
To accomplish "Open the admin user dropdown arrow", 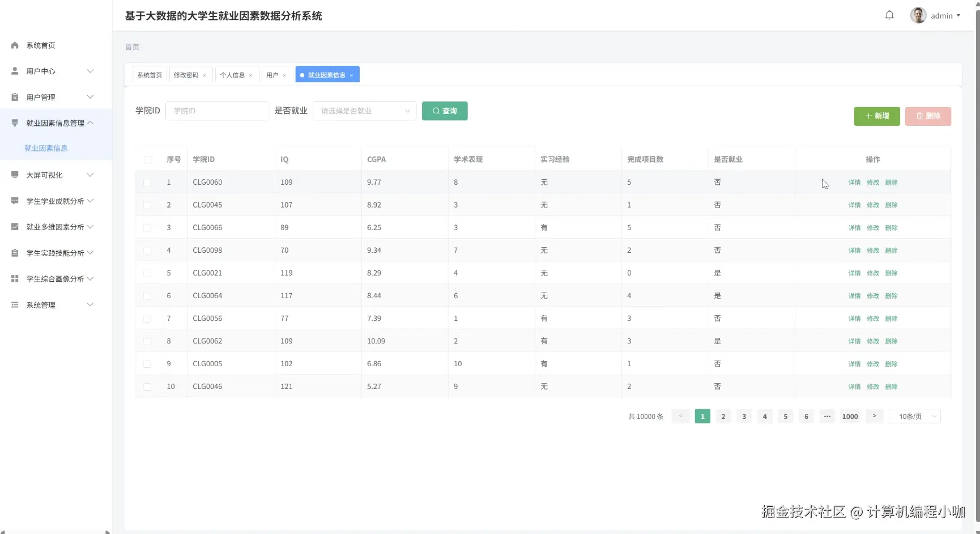I will click(958, 15).
